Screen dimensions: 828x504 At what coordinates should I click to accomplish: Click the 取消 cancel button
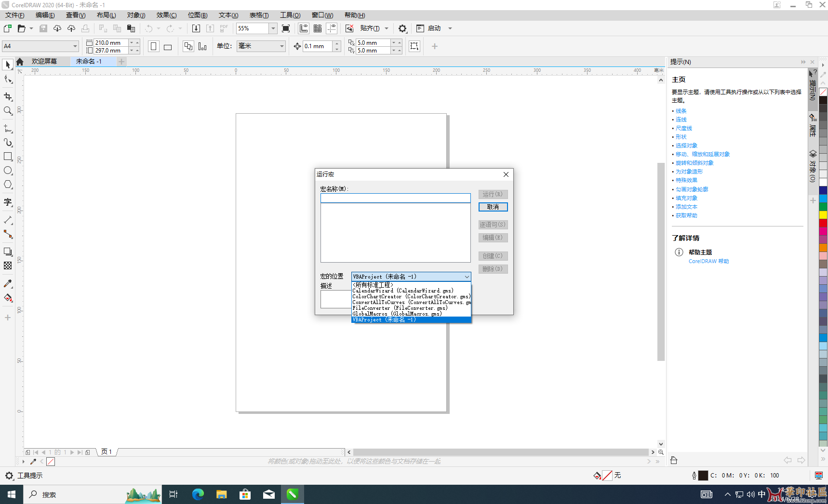click(493, 207)
